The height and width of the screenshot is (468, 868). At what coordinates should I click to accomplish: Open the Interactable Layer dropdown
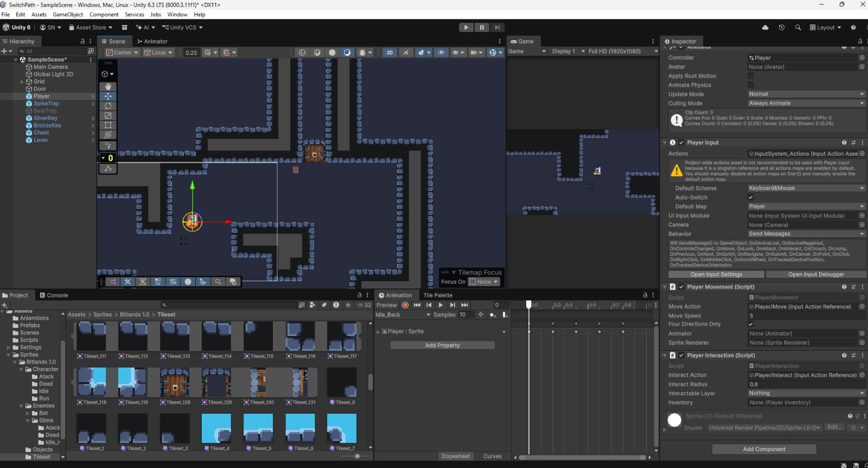[806, 394]
